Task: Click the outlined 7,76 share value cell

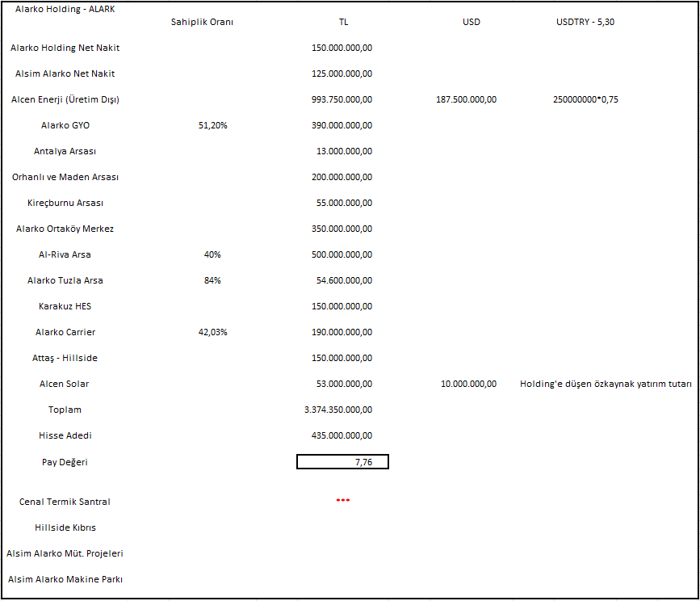Action: (343, 462)
